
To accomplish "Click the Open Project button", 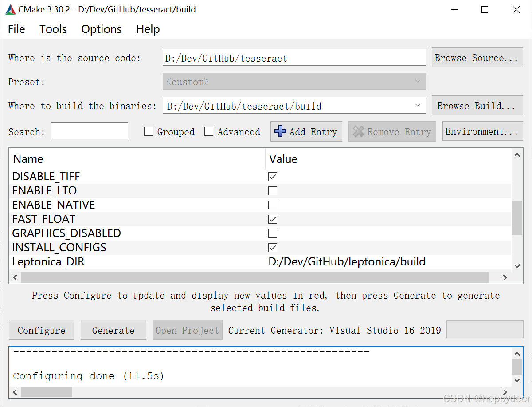I will pos(187,330).
